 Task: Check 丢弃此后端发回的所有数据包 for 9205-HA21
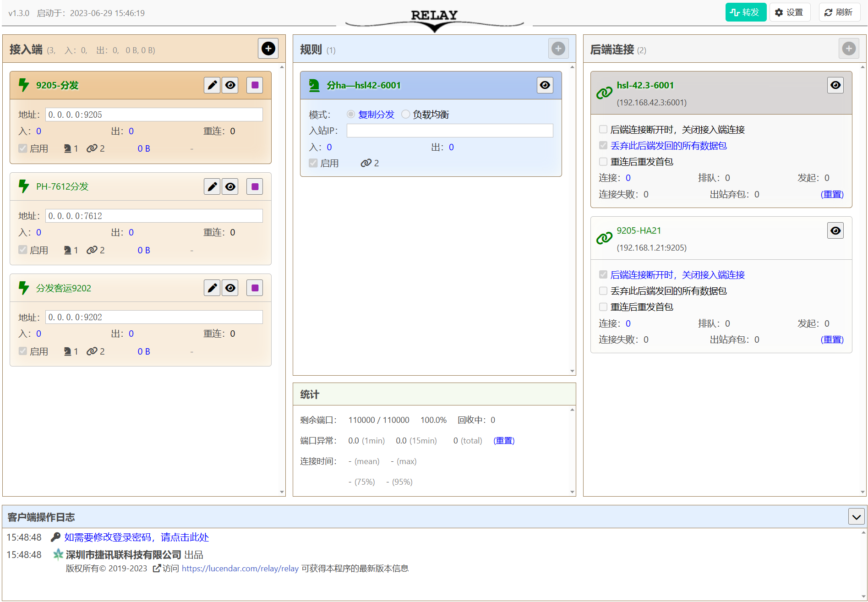pyautogui.click(x=603, y=290)
